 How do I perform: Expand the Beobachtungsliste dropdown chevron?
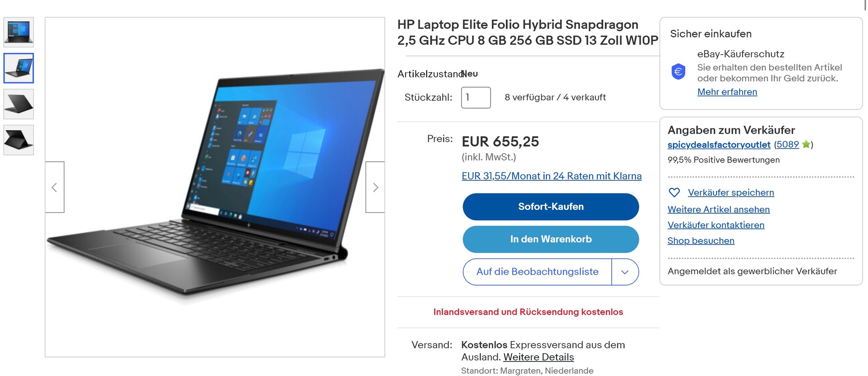pos(625,272)
